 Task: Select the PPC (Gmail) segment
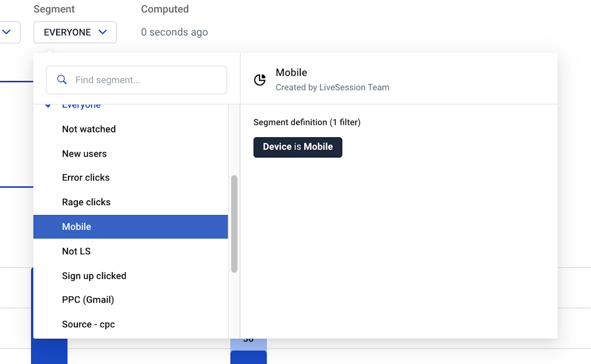(x=88, y=300)
